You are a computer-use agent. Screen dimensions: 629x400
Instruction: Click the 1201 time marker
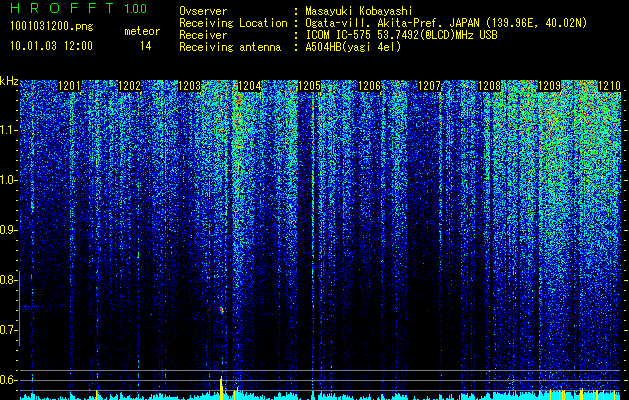(69, 86)
